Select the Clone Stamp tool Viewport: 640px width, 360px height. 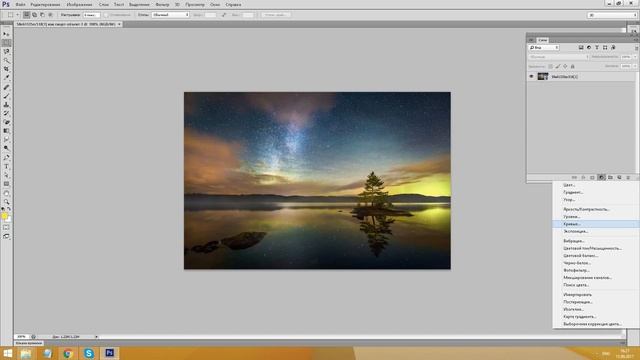click(x=6, y=104)
